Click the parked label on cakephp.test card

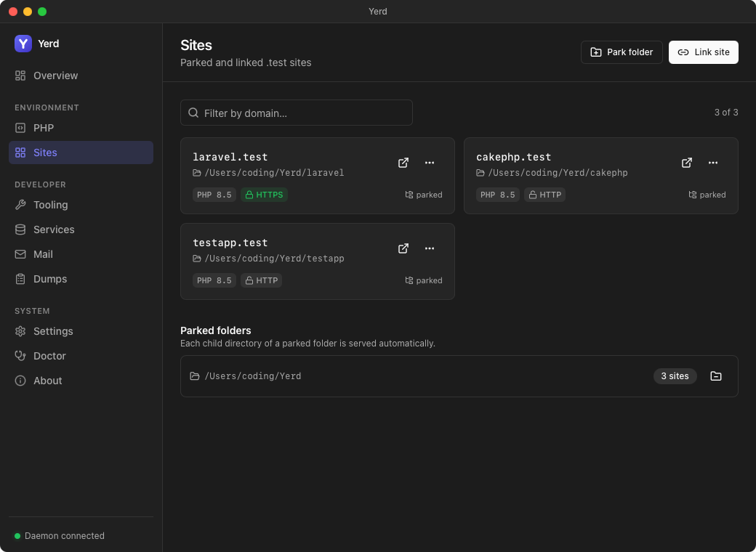(707, 195)
